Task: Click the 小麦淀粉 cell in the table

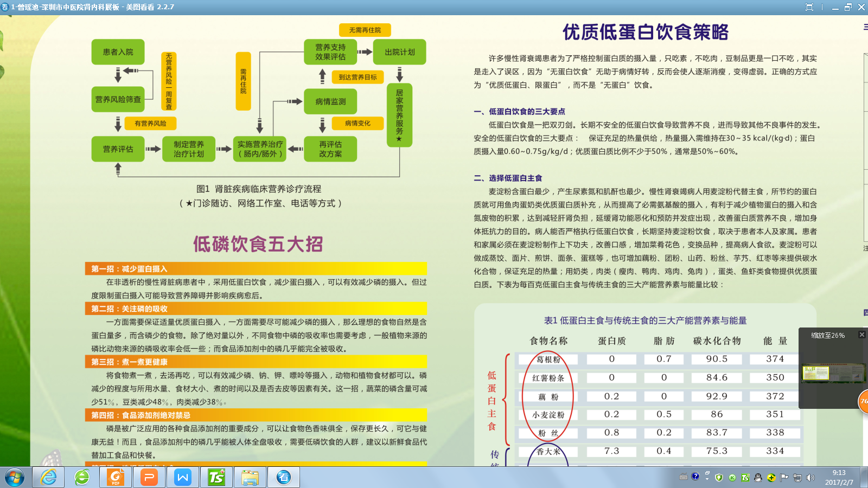Action: (548, 415)
